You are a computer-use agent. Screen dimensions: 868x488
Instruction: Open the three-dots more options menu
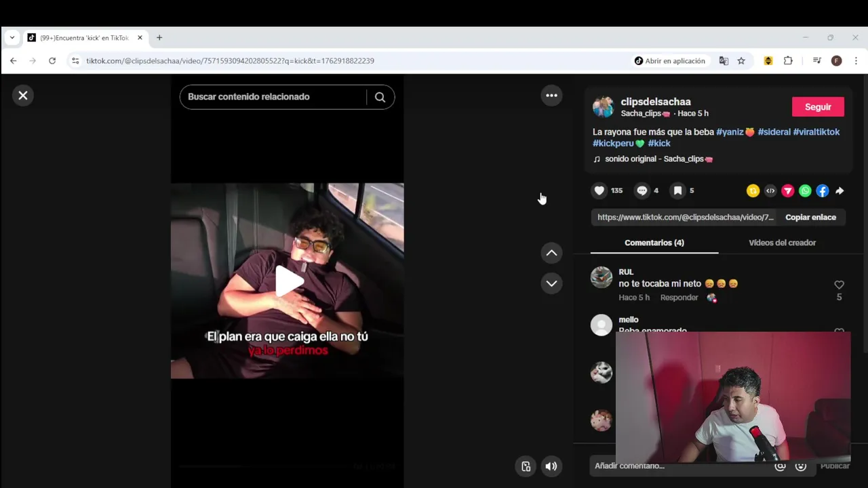point(551,96)
